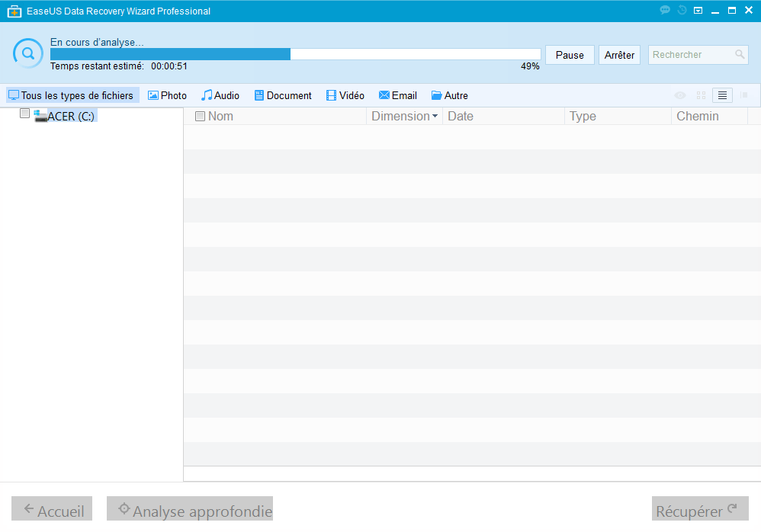Click the feedback chat bubble icon
This screenshot has height=532, width=761.
[665, 10]
